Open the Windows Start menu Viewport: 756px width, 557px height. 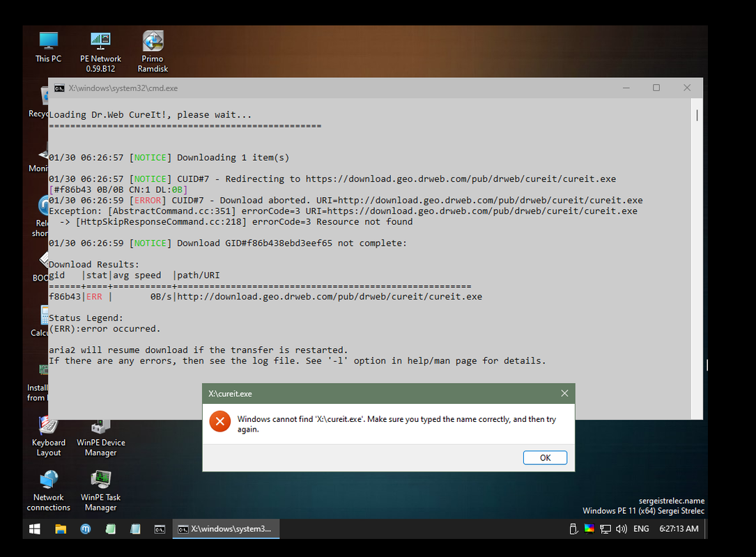pos(35,529)
